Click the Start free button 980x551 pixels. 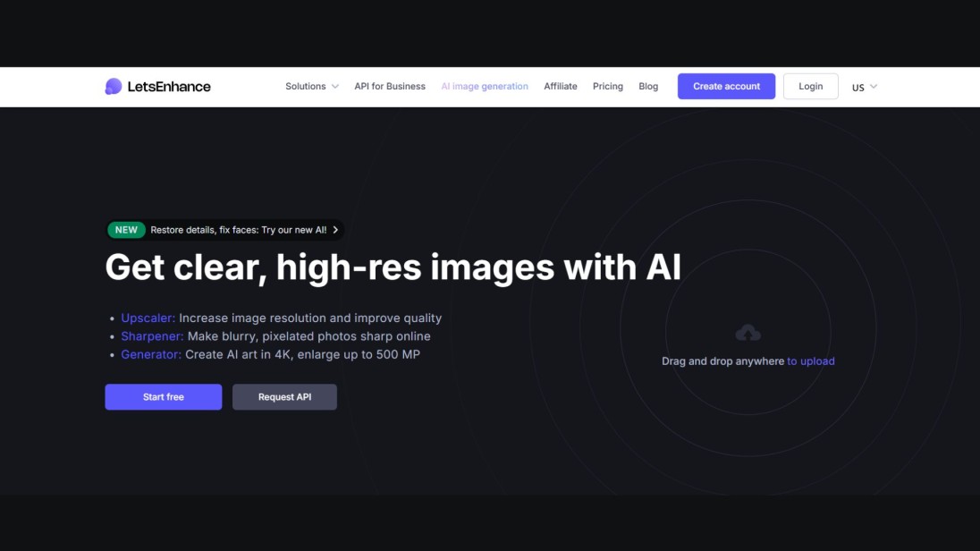[x=163, y=397]
